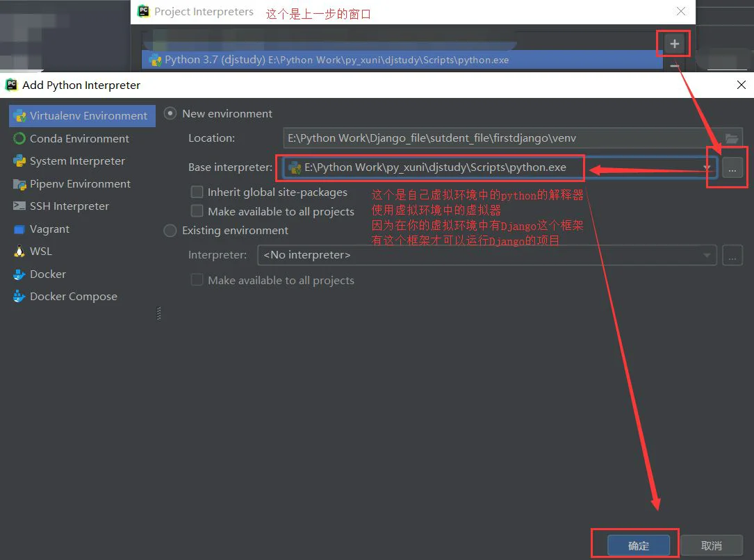Click PyCharm icon in Project Interpreters title
The image size is (754, 560).
[143, 11]
